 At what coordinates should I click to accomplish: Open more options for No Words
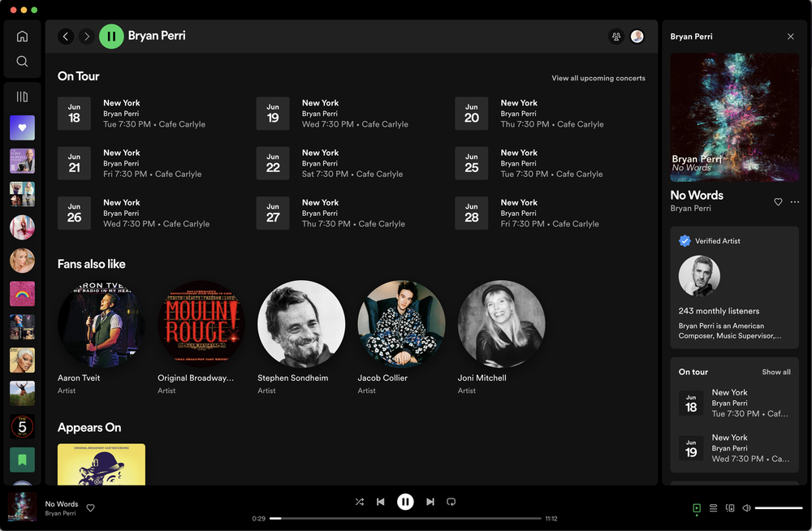[794, 202]
